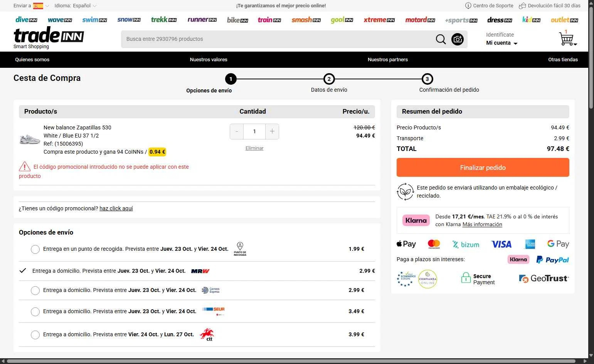Screen dimensions: 594x364
Task: Click the quantity input field
Action: pos(254,132)
